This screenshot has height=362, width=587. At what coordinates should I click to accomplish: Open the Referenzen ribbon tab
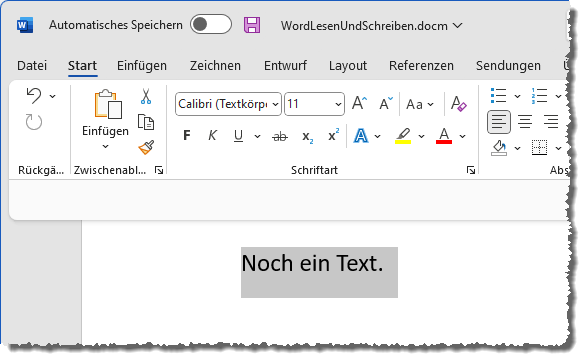coord(421,66)
